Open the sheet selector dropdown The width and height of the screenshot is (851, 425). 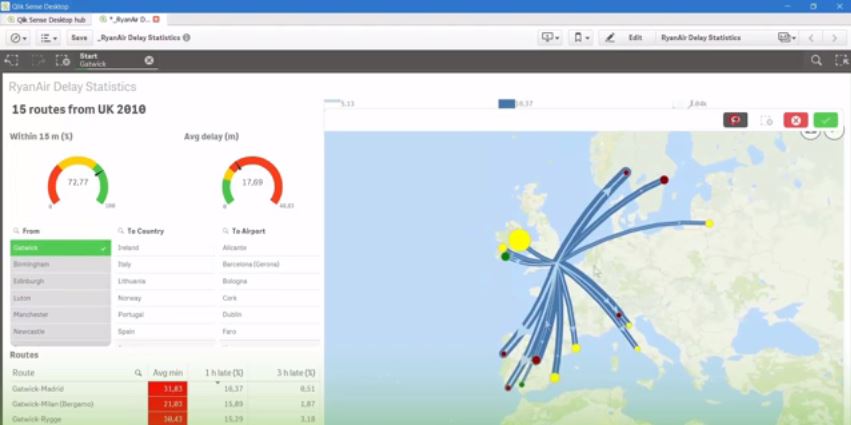point(786,37)
